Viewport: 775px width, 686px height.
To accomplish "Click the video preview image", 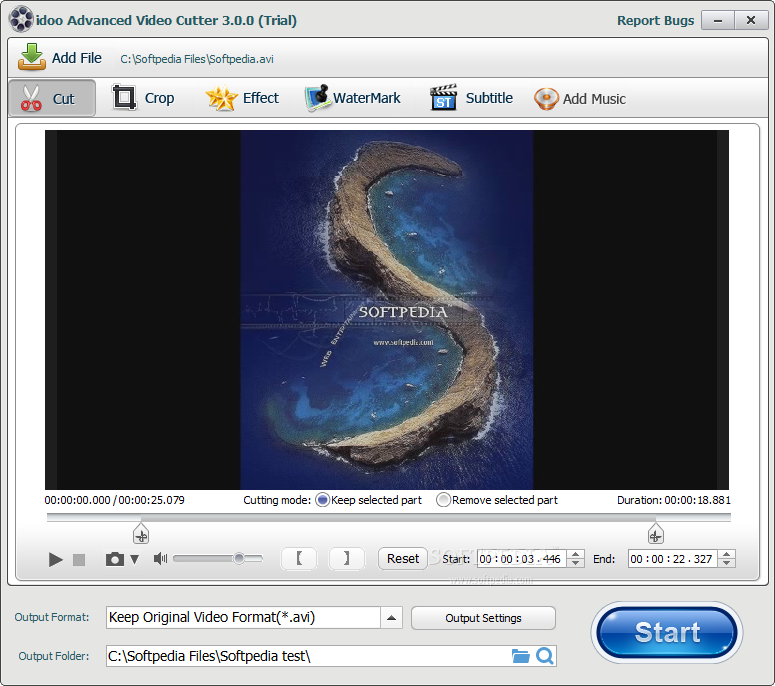I will point(387,310).
